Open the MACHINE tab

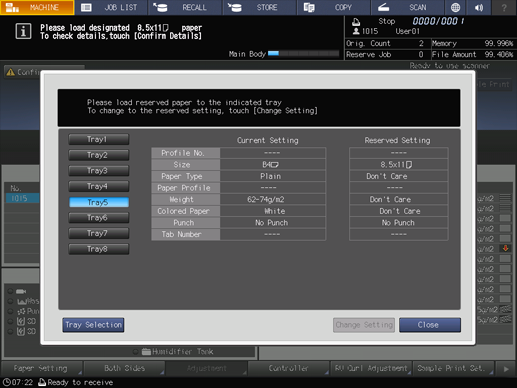37,7
